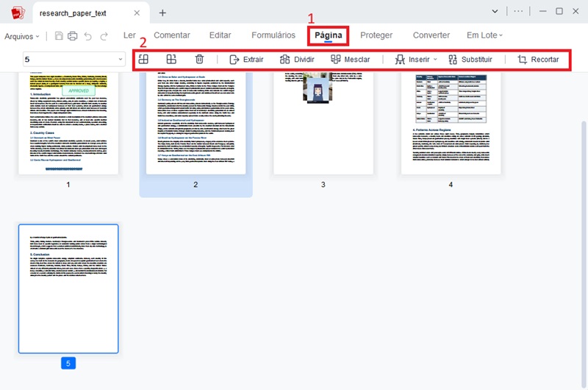This screenshot has height=390, width=588.
Task: Switch to the Comentar tab
Action: click(x=172, y=35)
